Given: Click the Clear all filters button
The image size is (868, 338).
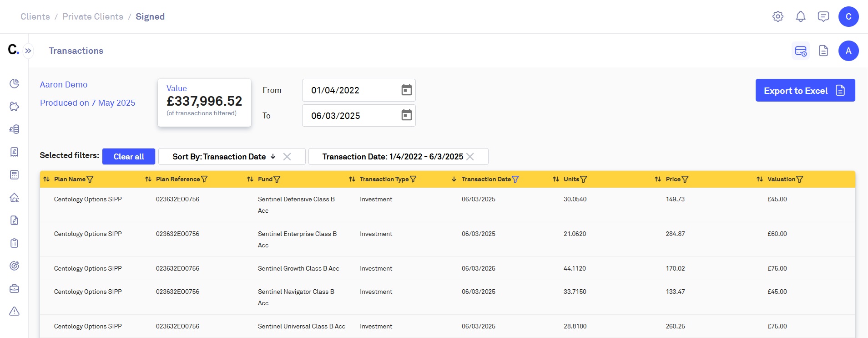Looking at the screenshot, I should click(129, 157).
